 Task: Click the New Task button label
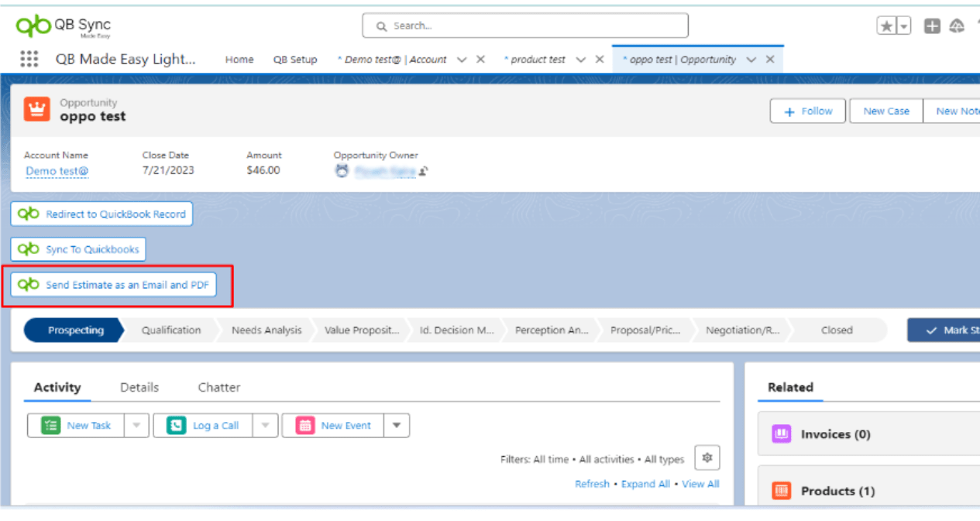coord(89,425)
